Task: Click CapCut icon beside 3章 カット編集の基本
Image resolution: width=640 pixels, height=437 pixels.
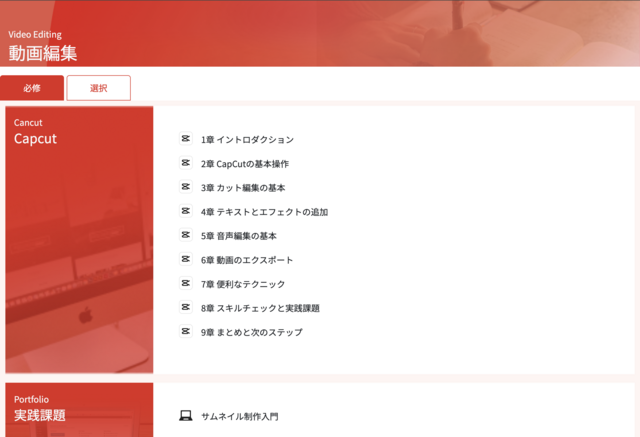Action: [x=185, y=187]
